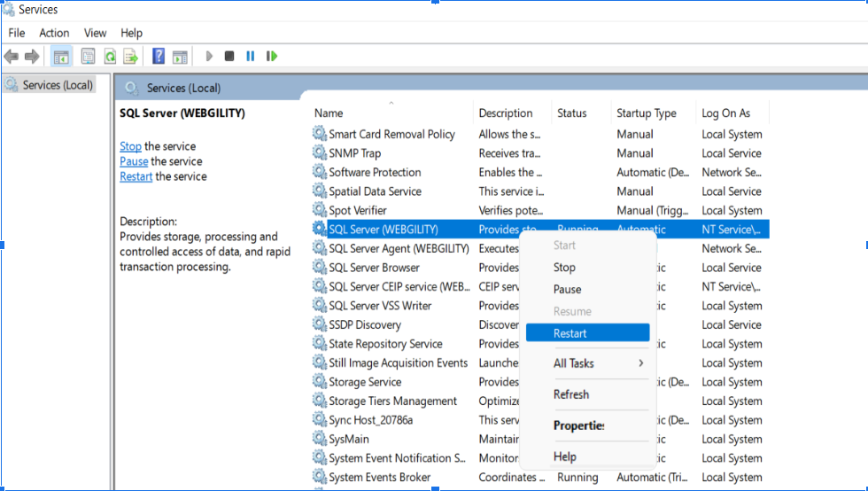
Task: Open the blue Help question-mark icon
Action: (x=159, y=56)
